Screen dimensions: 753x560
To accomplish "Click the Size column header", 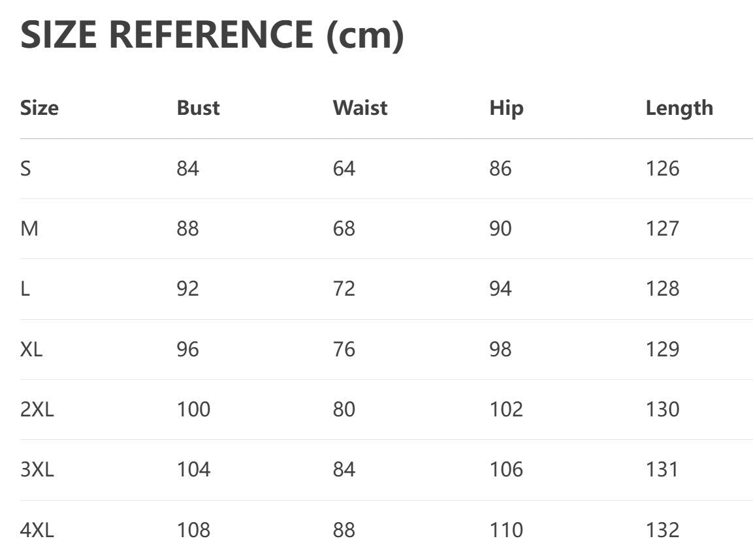I will [x=39, y=108].
